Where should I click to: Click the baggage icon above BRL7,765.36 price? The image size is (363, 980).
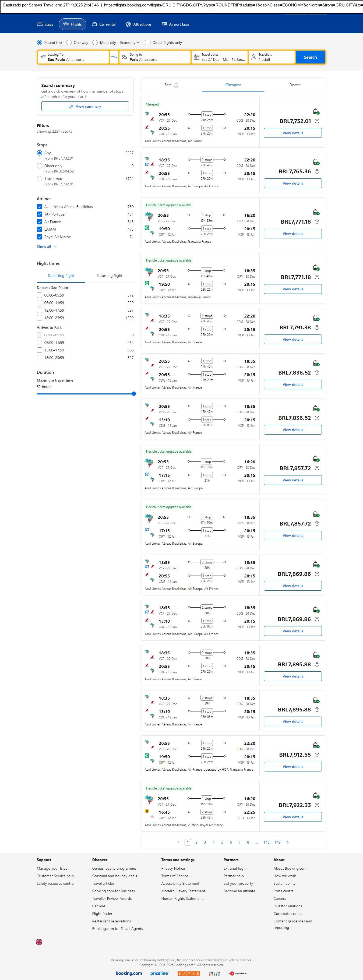[x=316, y=162]
